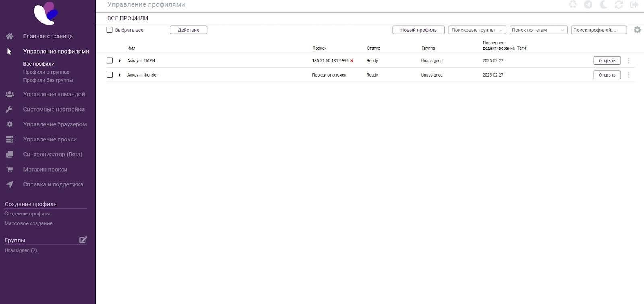The image size is (644, 304).
Task: Click the proxy address 185.21.60.181:9999
Action: click(330, 61)
